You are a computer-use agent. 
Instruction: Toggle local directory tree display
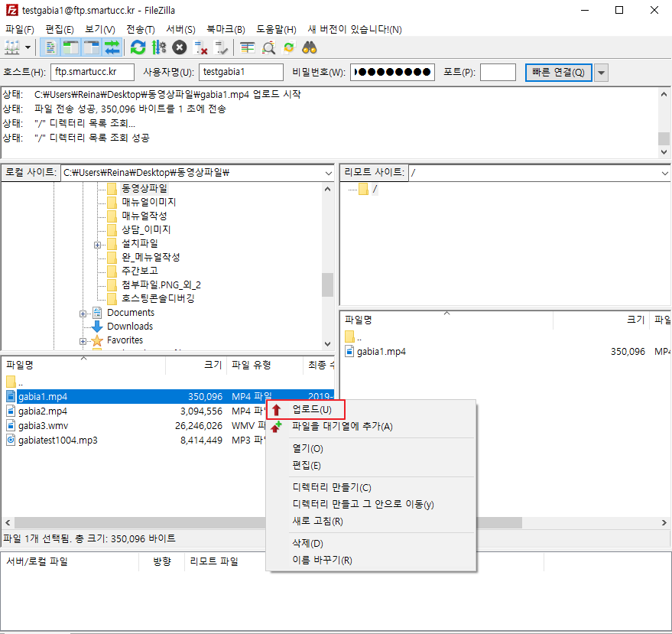click(x=70, y=47)
